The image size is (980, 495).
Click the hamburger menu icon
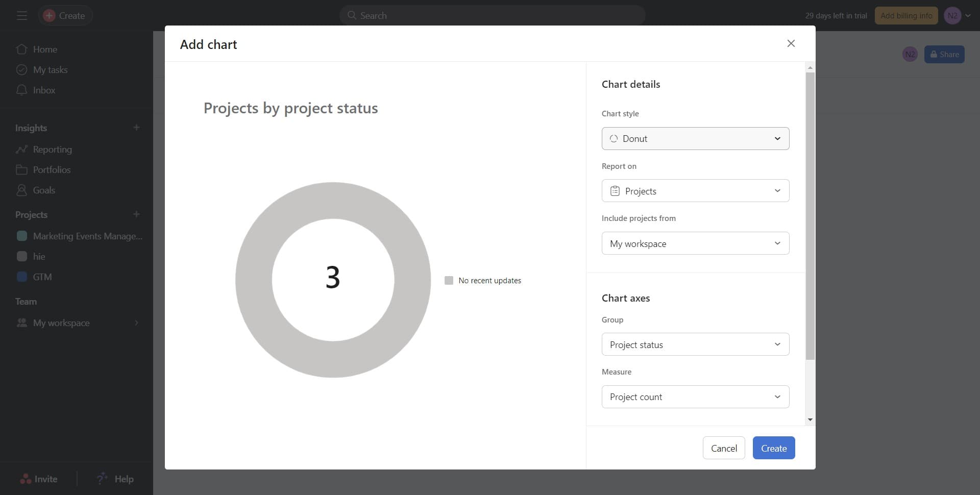coord(21,16)
